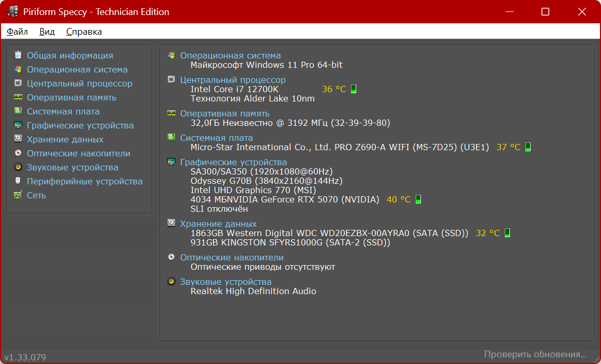Click the CPU icon next to summary Центральный процессор heading
Image resolution: width=601 pixels, height=364 pixels.
pos(171,79)
